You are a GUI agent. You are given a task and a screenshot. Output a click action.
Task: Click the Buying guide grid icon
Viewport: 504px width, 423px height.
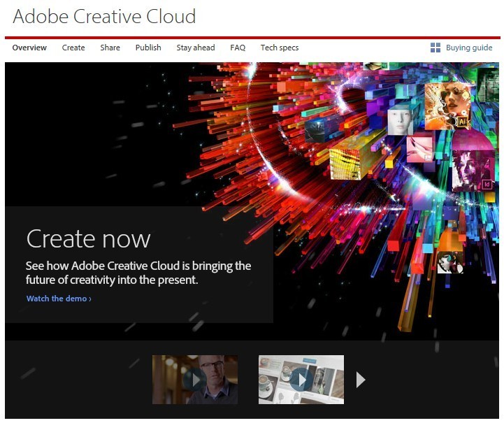[435, 48]
